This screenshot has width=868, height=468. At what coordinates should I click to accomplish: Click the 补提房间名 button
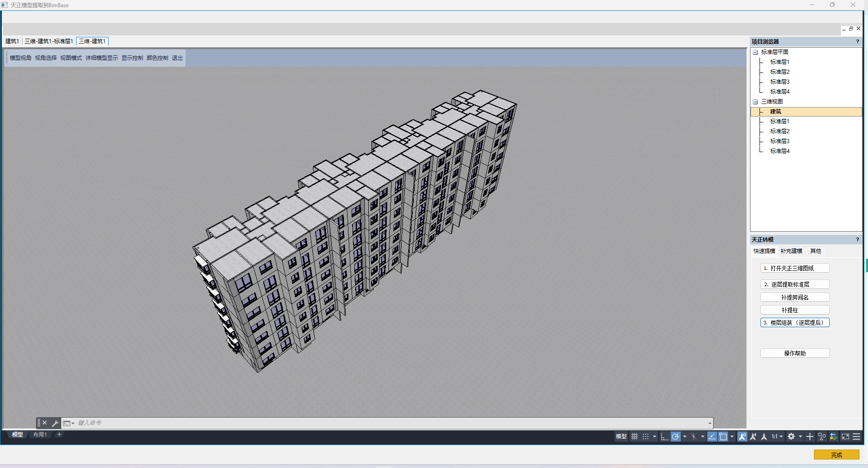pos(795,297)
